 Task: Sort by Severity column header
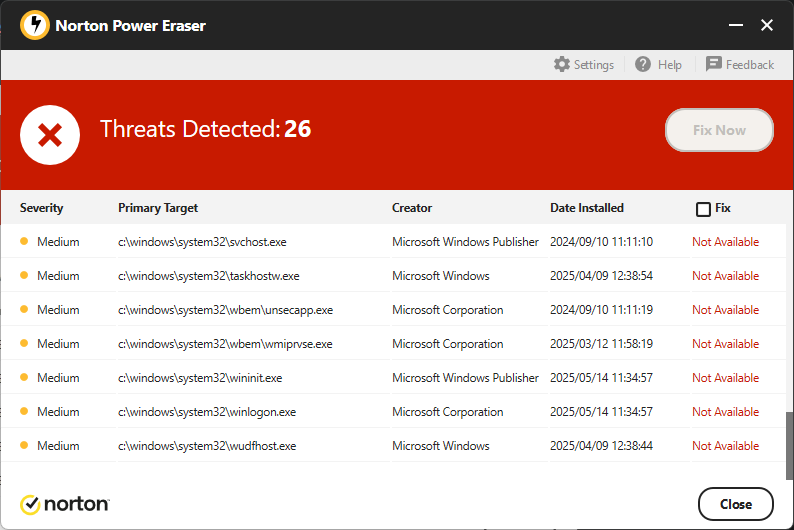click(x=41, y=208)
